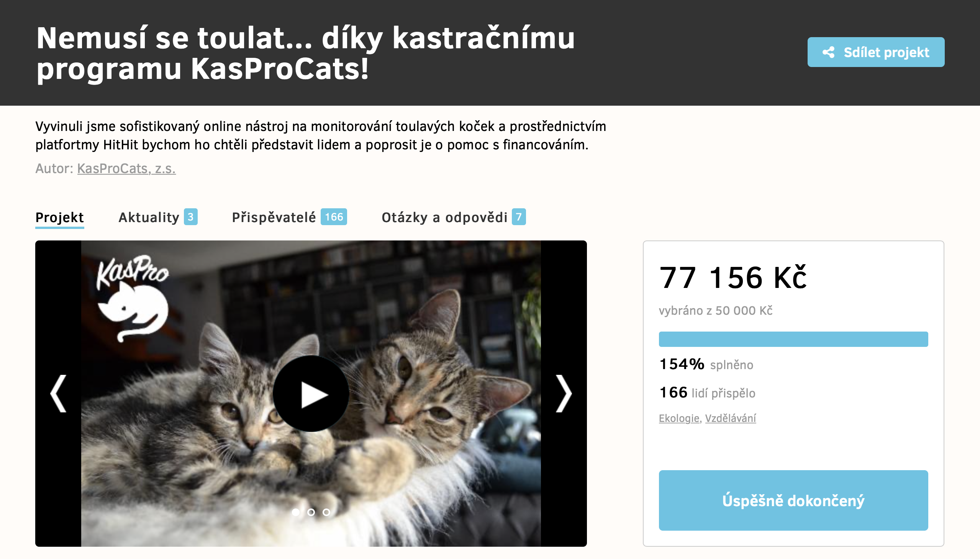Open the Přispěvatelé tab
Image resolution: width=980 pixels, height=559 pixels.
(x=274, y=218)
